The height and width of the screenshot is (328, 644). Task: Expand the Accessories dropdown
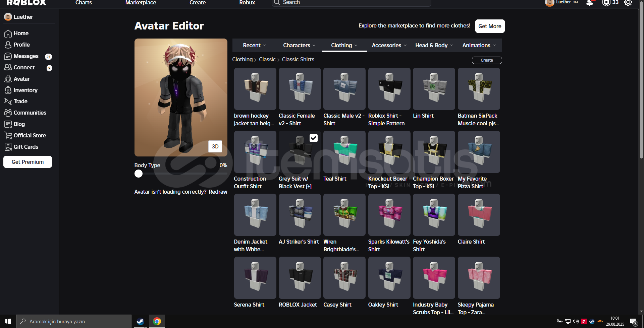point(389,45)
